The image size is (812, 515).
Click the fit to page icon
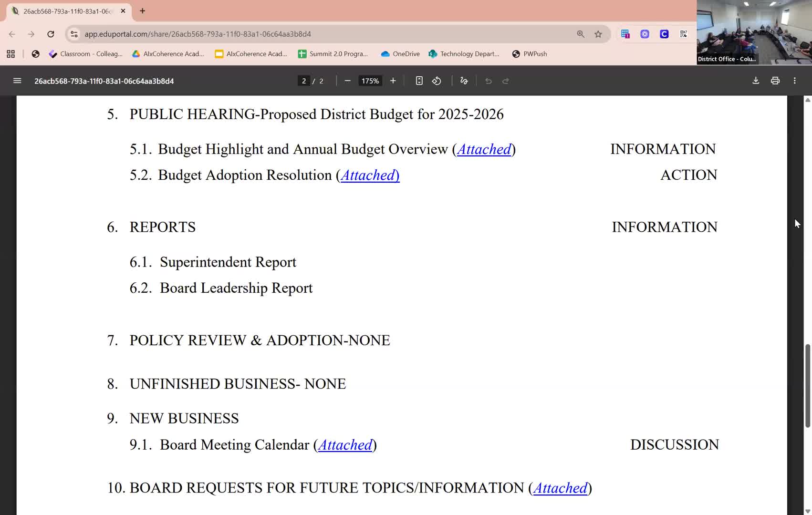point(419,81)
